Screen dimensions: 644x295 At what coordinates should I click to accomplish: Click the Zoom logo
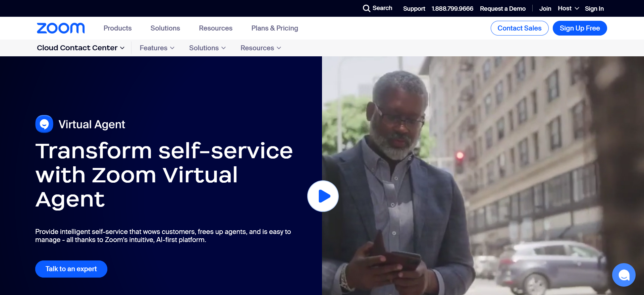(x=61, y=28)
